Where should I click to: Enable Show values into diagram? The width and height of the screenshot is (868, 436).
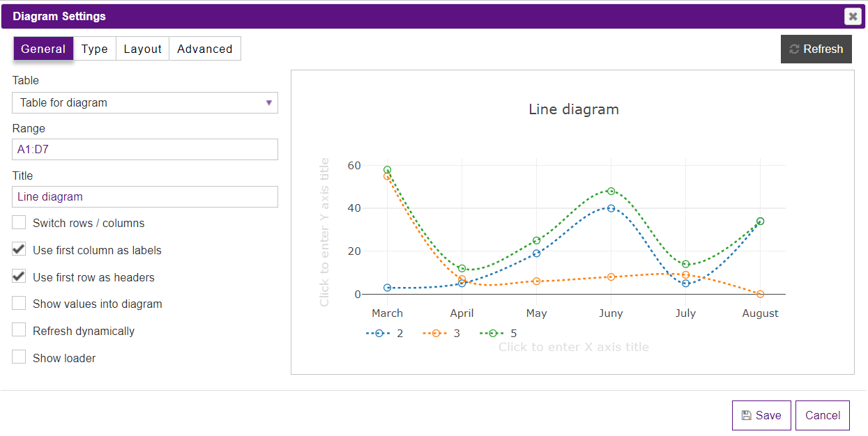(x=19, y=304)
